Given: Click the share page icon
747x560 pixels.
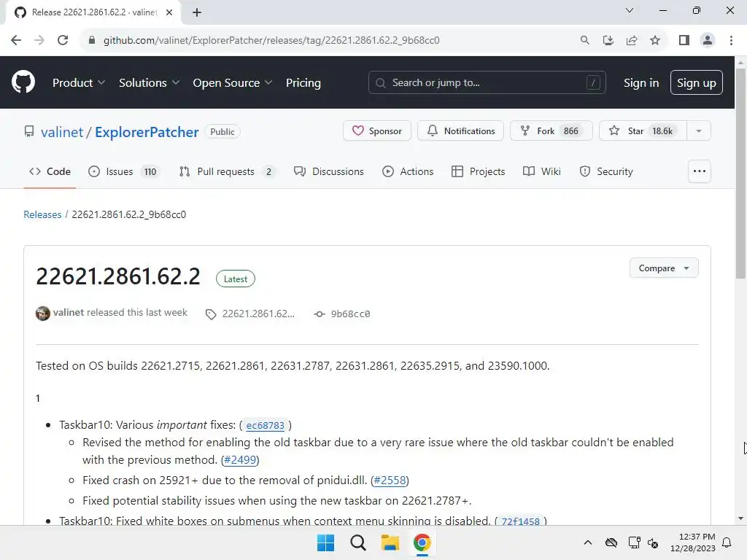Looking at the screenshot, I should pyautogui.click(x=632, y=40).
